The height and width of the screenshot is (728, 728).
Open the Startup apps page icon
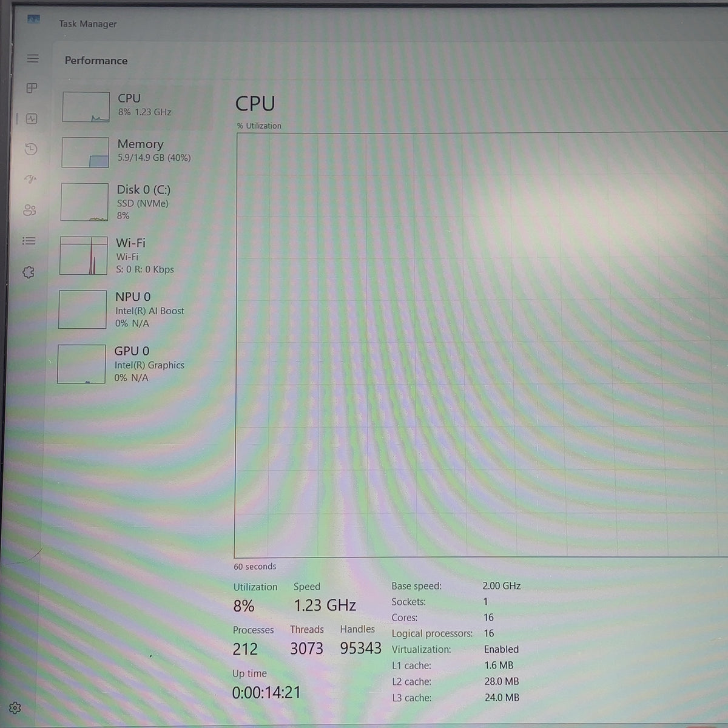30,179
